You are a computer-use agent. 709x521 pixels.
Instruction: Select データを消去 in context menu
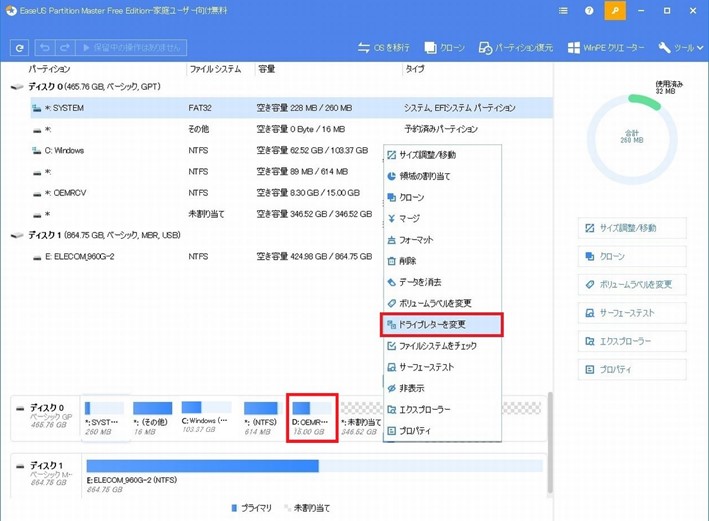(x=442, y=282)
